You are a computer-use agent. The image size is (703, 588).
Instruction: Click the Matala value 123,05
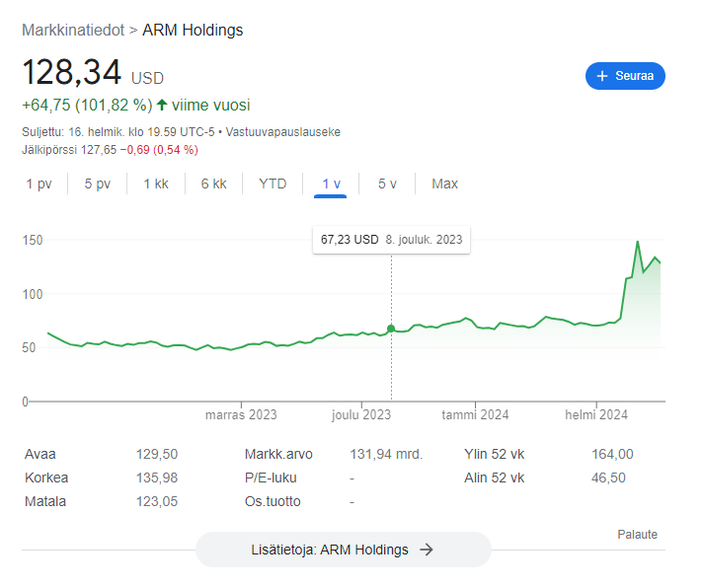coord(157,501)
